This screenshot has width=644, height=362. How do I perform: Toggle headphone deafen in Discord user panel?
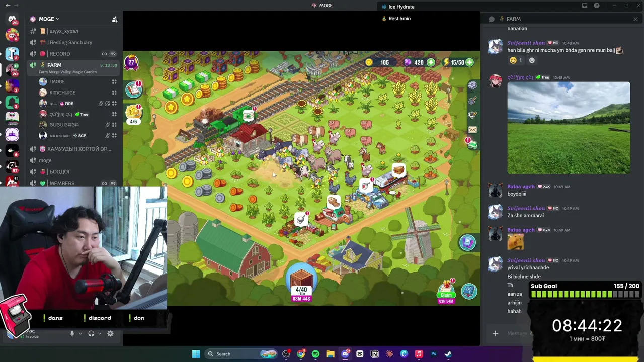pos(91,334)
